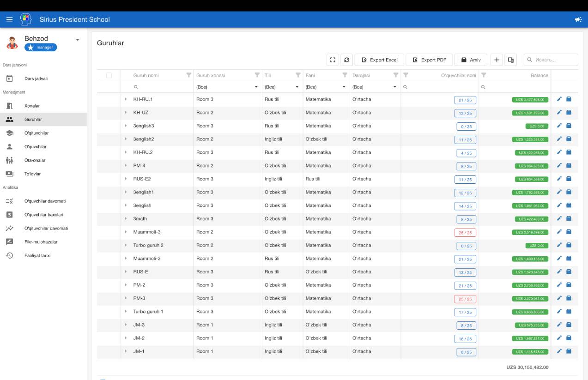Image resolution: width=588 pixels, height=380 pixels.
Task: Edit the Turbo guruh 1 group
Action: (x=559, y=312)
